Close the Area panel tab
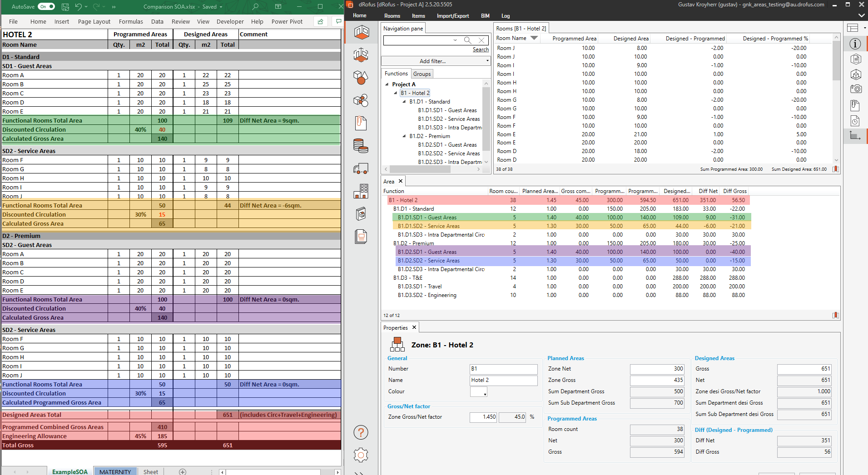The height and width of the screenshot is (475, 868). click(401, 181)
